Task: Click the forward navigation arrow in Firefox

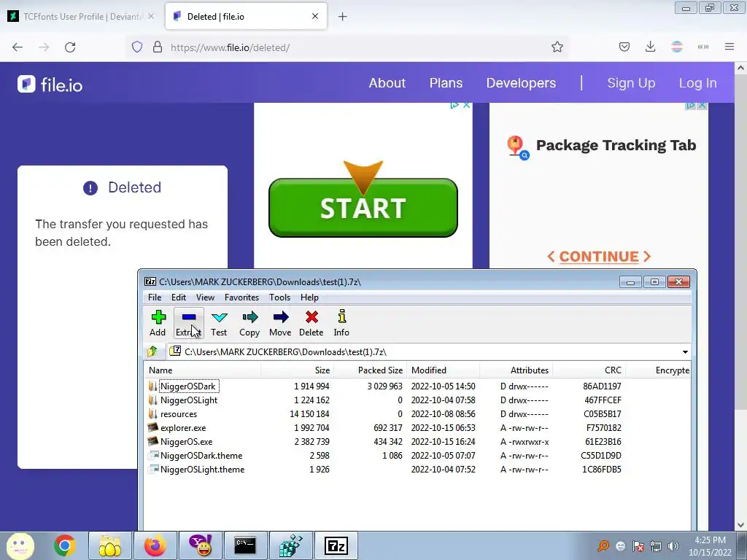Action: 44,47
